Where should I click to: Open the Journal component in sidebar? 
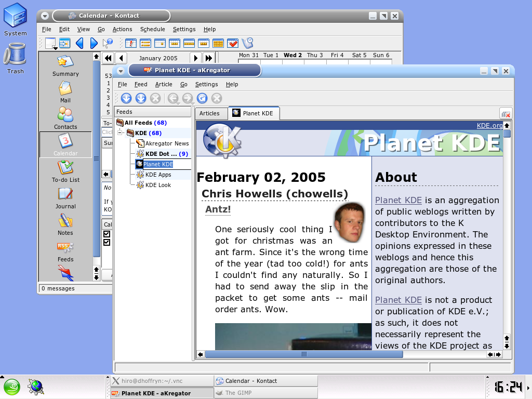tap(65, 197)
